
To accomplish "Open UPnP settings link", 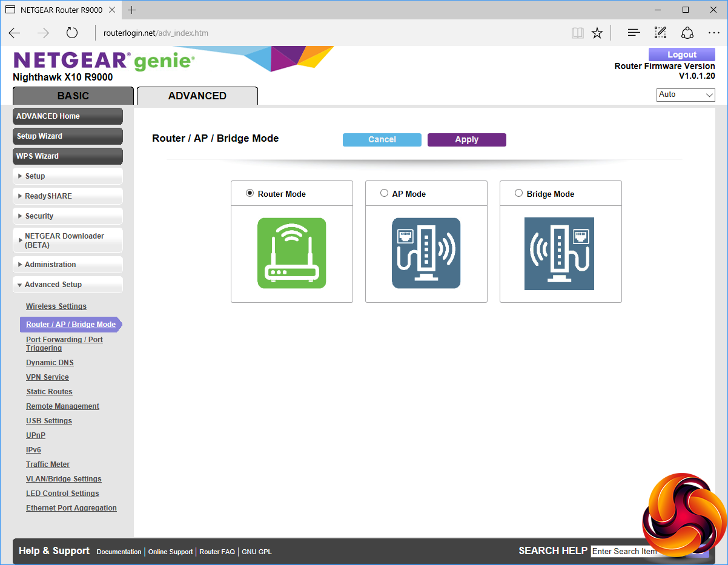I will pos(36,435).
